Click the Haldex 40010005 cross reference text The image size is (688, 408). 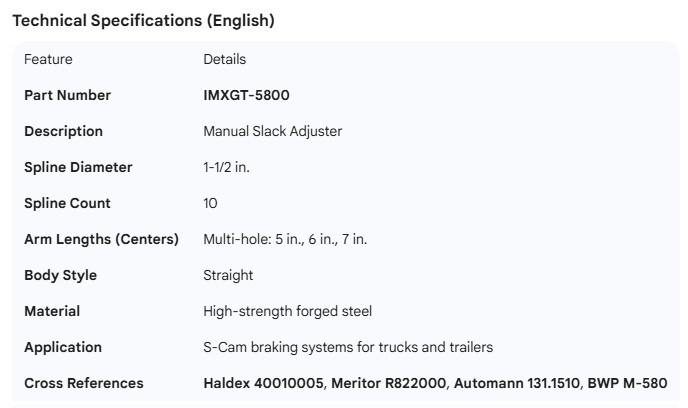(262, 383)
